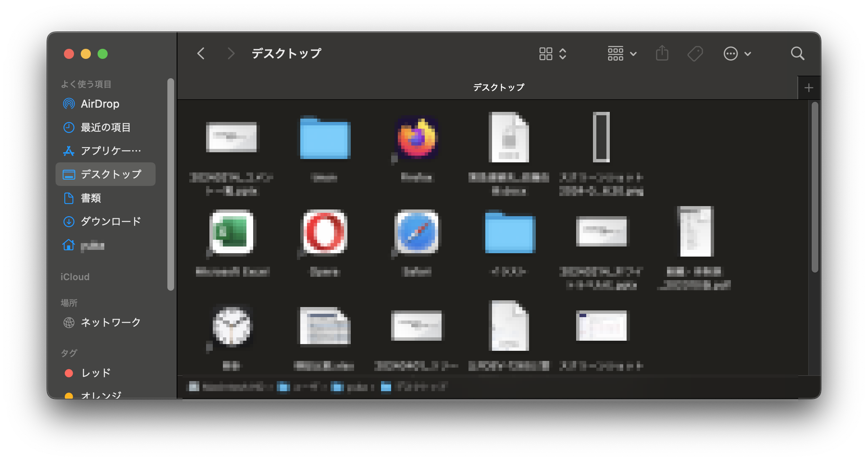Select the Microsoft Excel app icon
868x461 pixels.
point(232,232)
